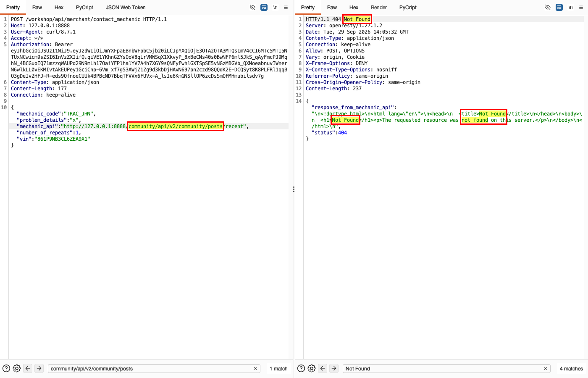Click the "status":404 line in response
This screenshot has height=378, width=588.
point(329,133)
